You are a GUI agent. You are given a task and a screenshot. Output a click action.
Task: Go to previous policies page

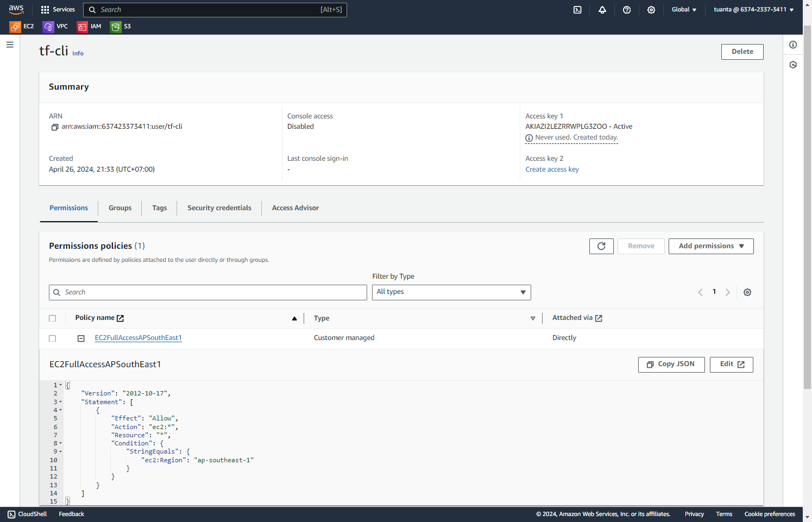[700, 292]
